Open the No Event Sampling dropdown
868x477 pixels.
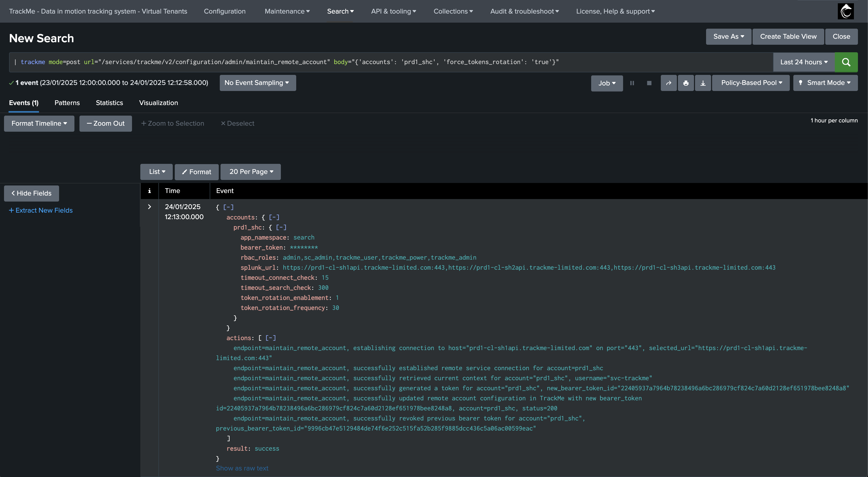[257, 83]
